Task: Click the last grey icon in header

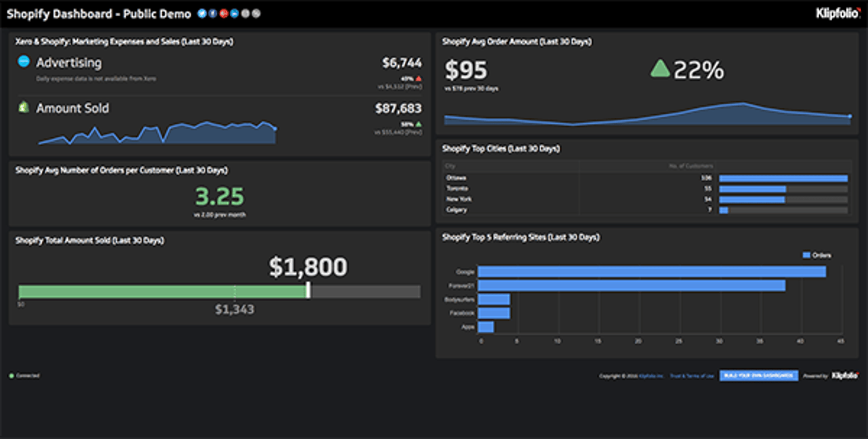Action: point(256,14)
